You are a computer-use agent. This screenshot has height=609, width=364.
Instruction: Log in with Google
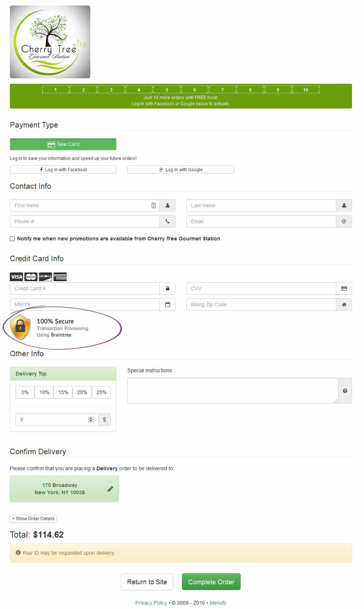181,170
